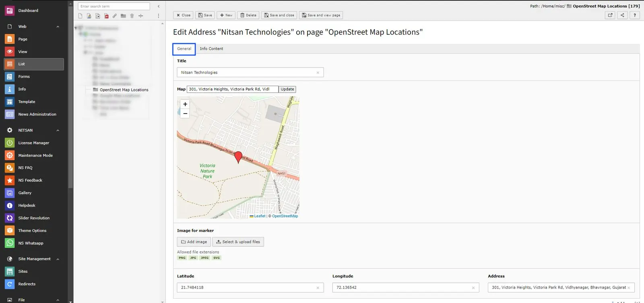Collapse the Site Management group

(58, 259)
